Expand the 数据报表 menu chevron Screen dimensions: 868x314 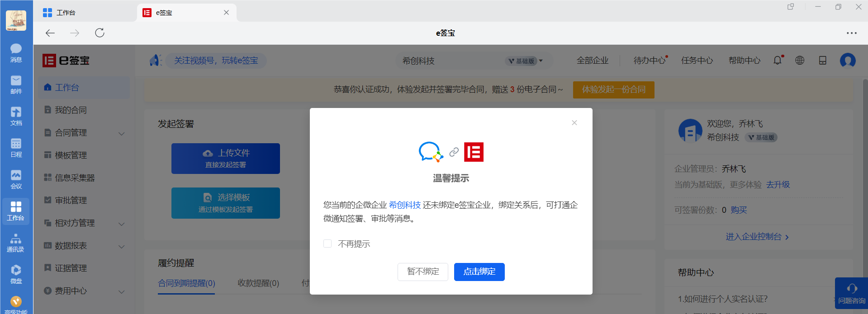(x=121, y=246)
